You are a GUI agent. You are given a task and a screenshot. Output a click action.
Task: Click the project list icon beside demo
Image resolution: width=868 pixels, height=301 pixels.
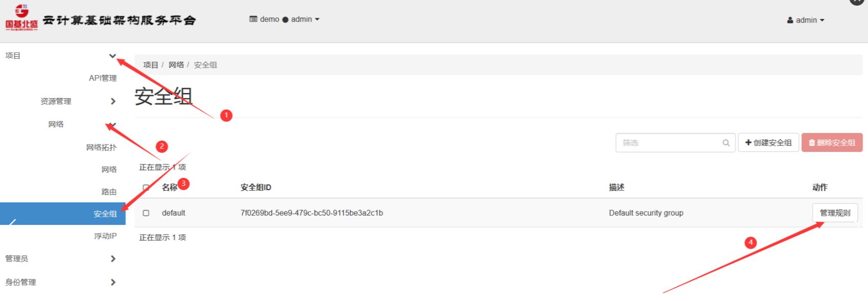(x=253, y=19)
